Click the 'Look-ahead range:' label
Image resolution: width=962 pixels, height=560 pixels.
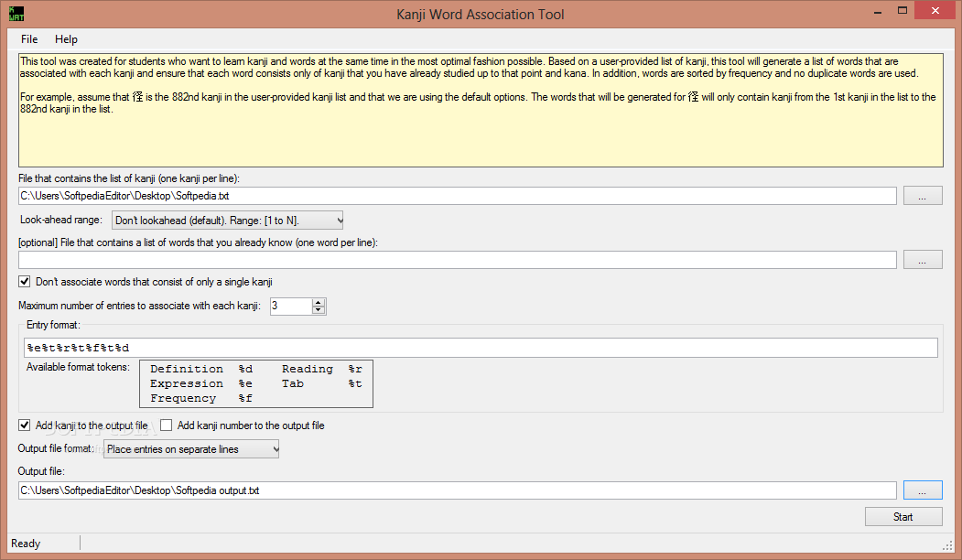61,220
